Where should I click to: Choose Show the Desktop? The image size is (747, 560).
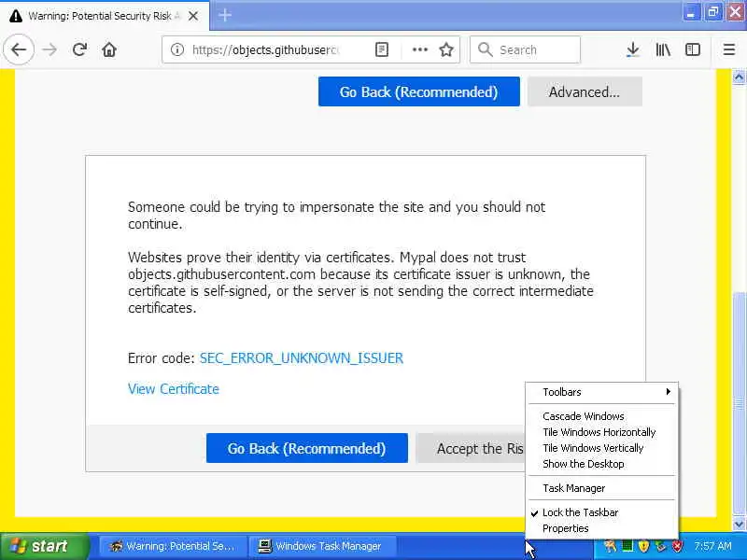601,464
